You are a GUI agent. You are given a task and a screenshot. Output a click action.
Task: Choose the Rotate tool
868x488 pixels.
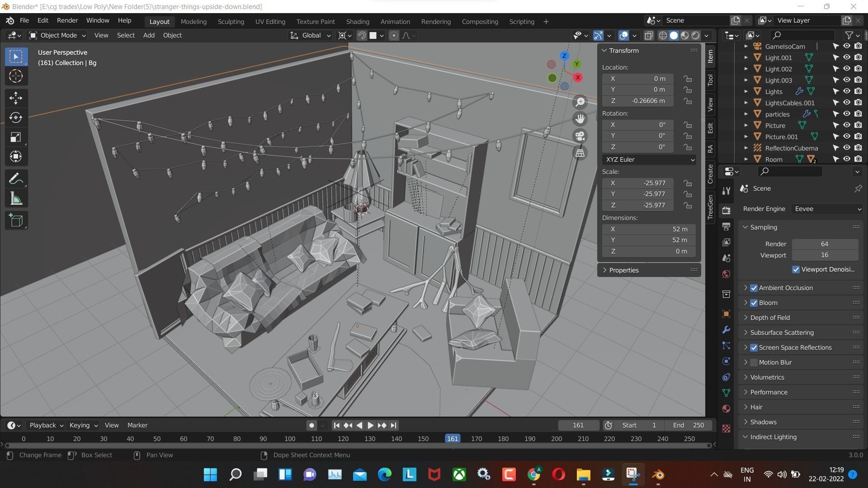[16, 117]
